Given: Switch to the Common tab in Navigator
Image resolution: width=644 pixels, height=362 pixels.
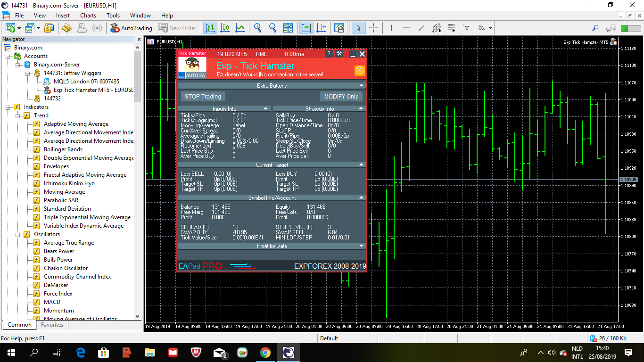Looking at the screenshot, I should pyautogui.click(x=19, y=325).
